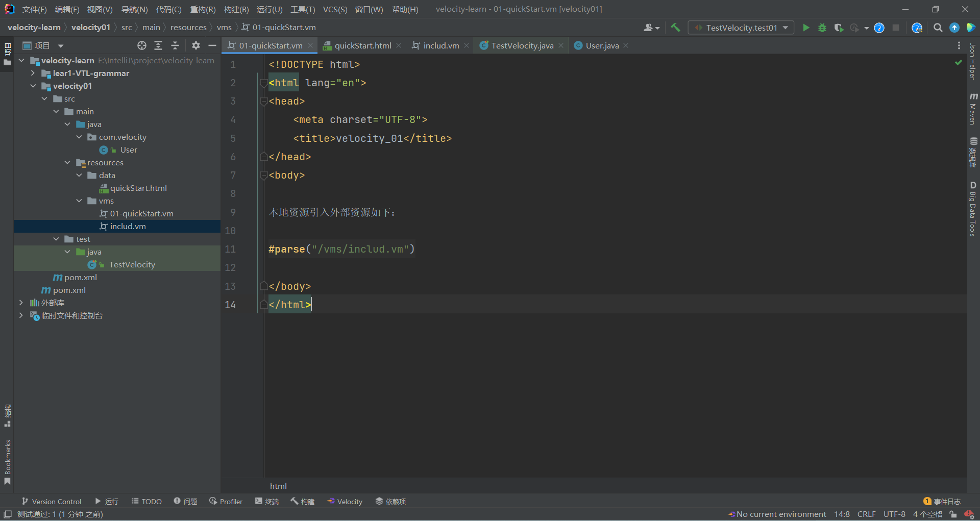The height and width of the screenshot is (521, 980).
Task: Click the green inspection checkmark icon
Action: 958,62
